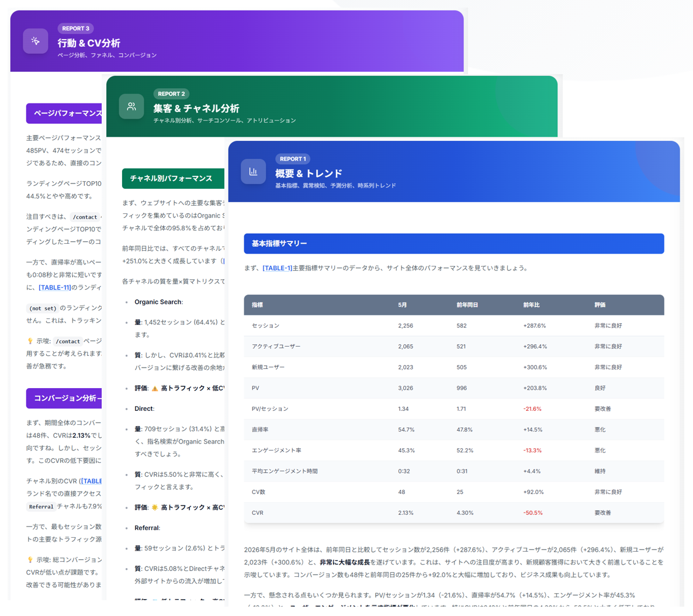
Task: Open the [TABLE-11] link in Report 3
Action: point(55,288)
